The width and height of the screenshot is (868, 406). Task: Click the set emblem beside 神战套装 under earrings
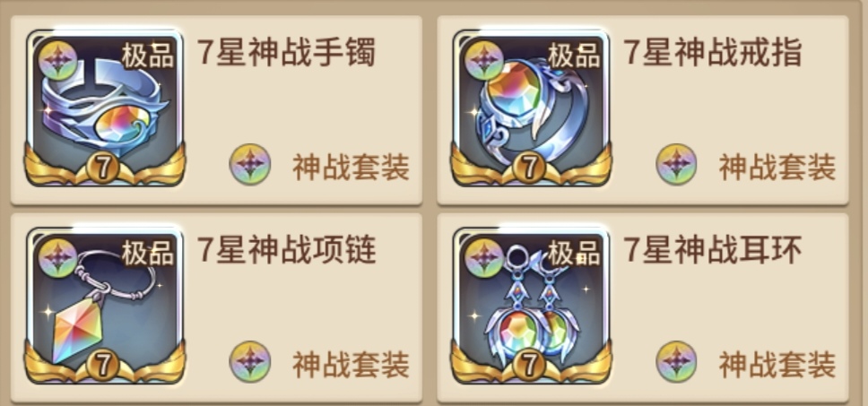click(676, 362)
